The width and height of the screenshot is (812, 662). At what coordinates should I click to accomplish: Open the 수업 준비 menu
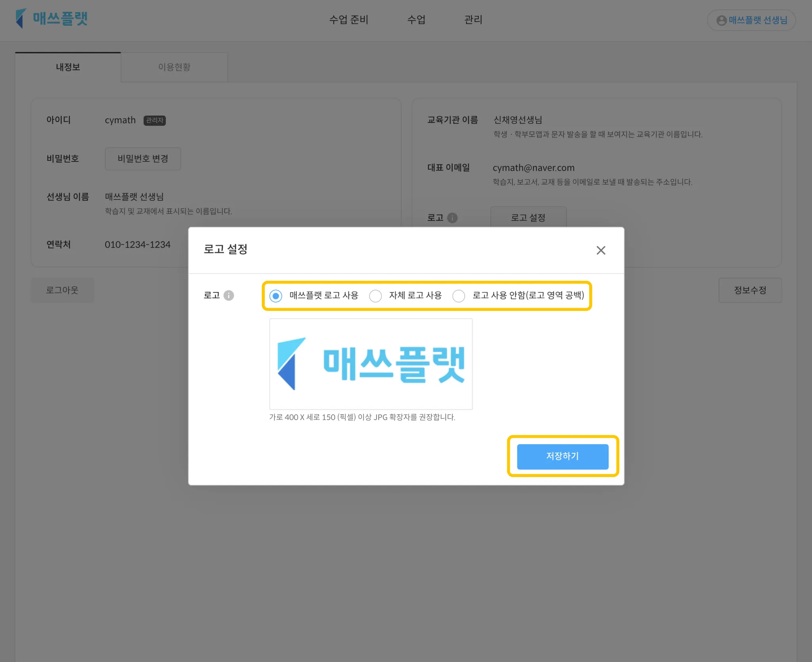(349, 19)
